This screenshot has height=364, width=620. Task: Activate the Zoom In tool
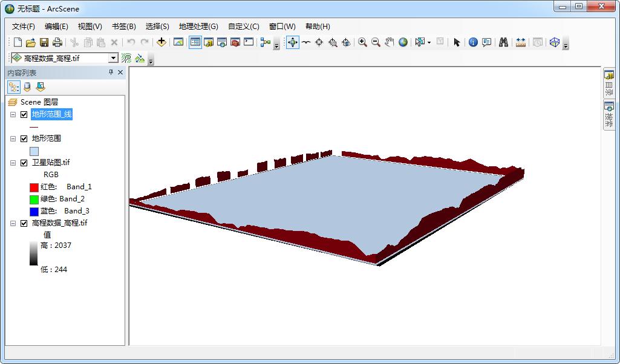tap(362, 42)
